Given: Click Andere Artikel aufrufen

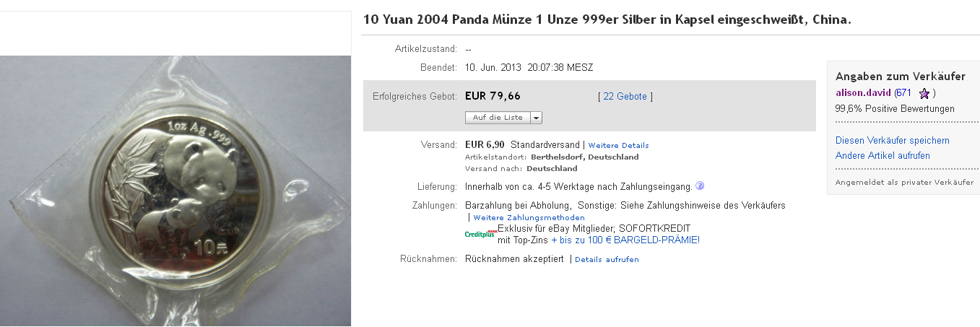Looking at the screenshot, I should pyautogui.click(x=883, y=155).
